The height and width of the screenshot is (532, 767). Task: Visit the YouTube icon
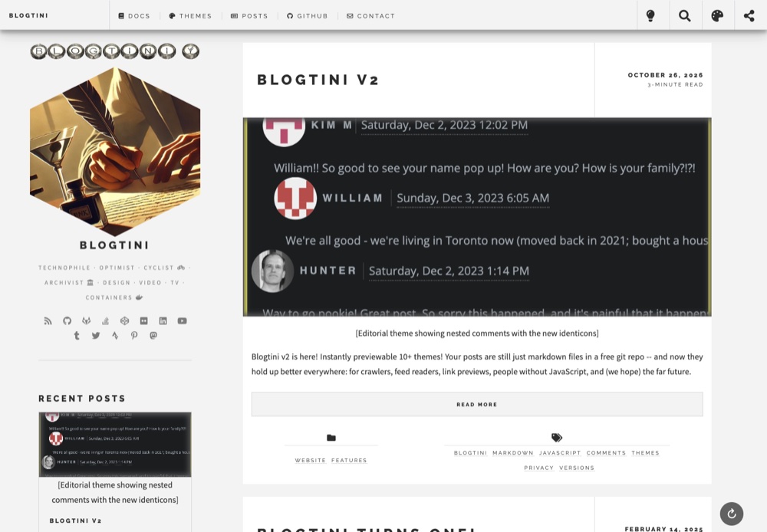pos(182,320)
